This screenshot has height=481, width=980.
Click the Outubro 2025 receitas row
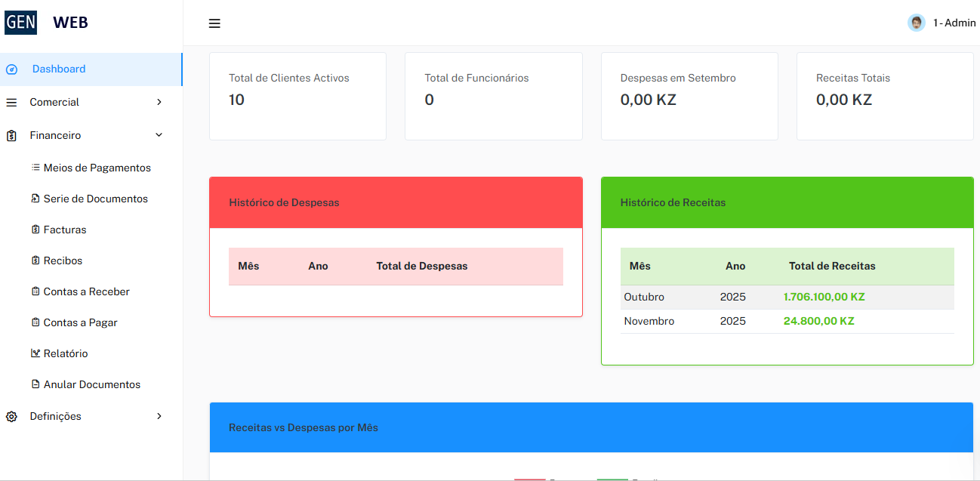pos(787,298)
